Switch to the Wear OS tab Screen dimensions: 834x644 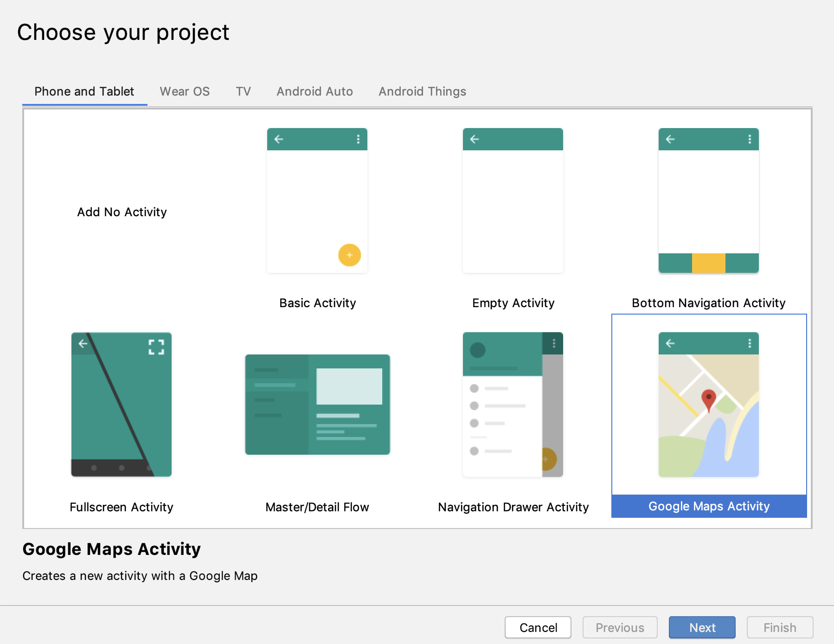(x=185, y=91)
